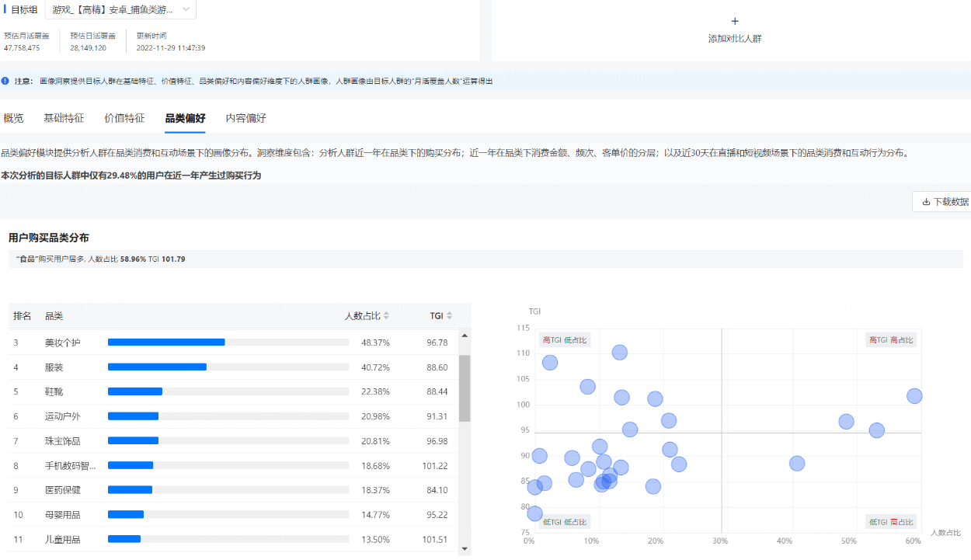Switch to the 内容偏好 tab
This screenshot has width=971, height=560.
[245, 118]
